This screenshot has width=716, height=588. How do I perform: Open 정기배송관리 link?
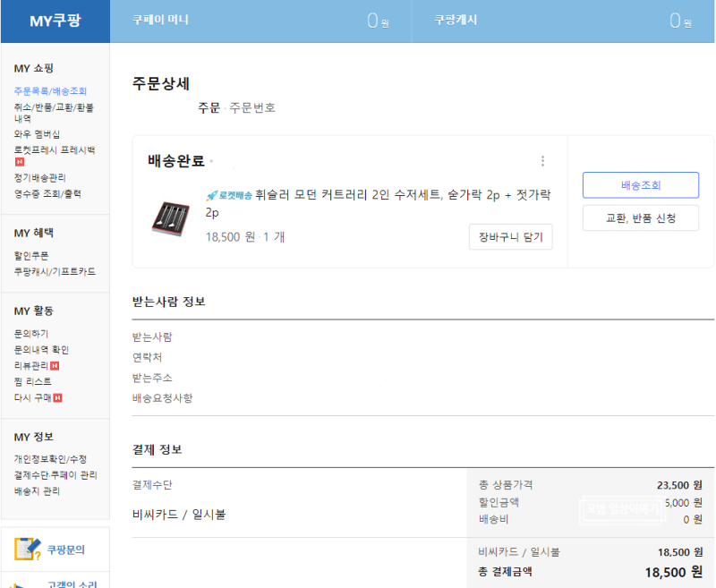pos(39,177)
